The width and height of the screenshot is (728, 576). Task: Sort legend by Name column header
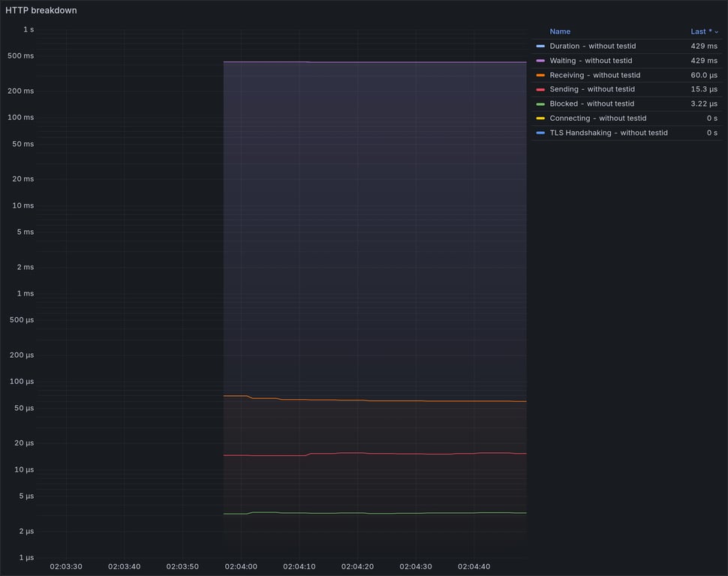pos(560,31)
